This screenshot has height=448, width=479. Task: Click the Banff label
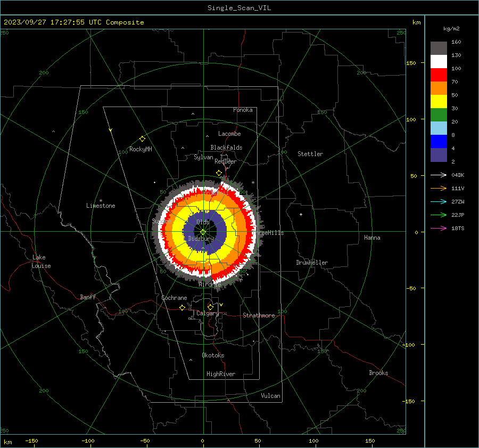coord(88,297)
